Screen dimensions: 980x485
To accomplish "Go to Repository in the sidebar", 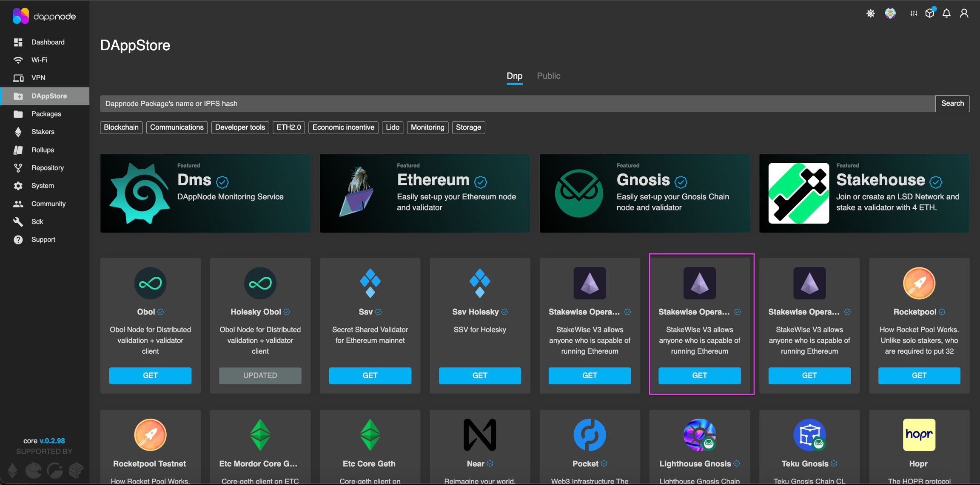I will coord(47,168).
